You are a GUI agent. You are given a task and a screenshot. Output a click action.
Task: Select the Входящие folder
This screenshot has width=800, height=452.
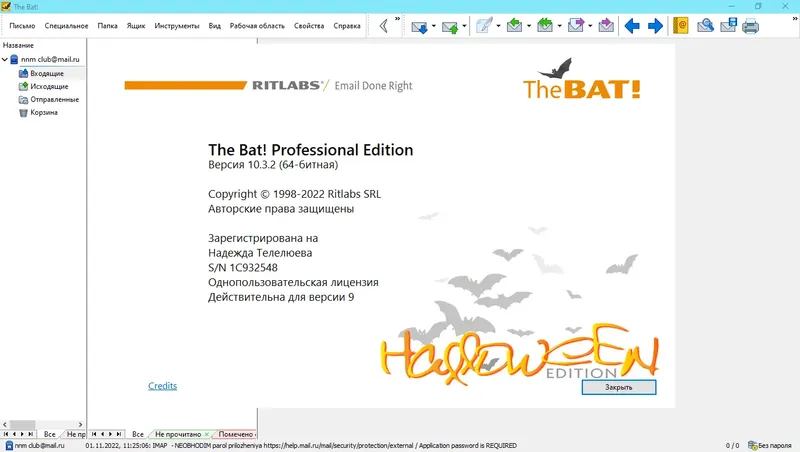tap(46, 73)
